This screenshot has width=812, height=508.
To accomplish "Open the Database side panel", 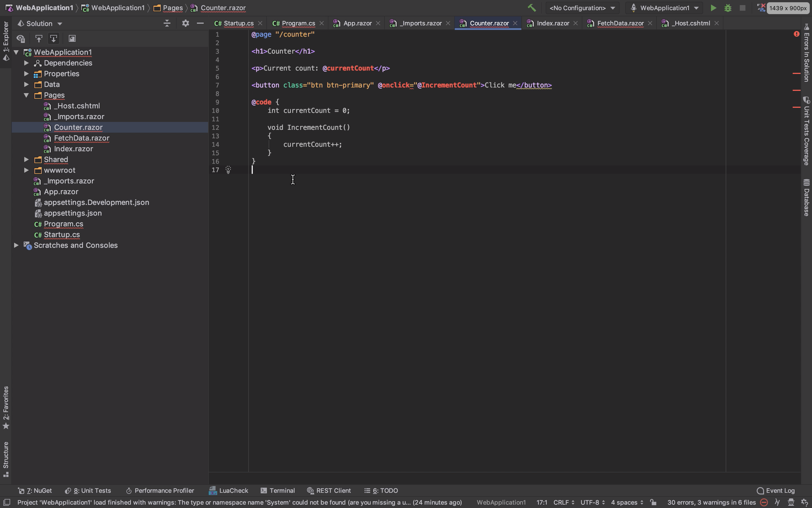I will click(807, 198).
